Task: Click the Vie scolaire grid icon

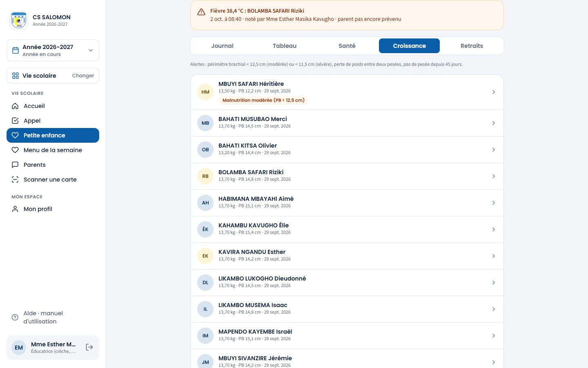Action: pos(16,76)
